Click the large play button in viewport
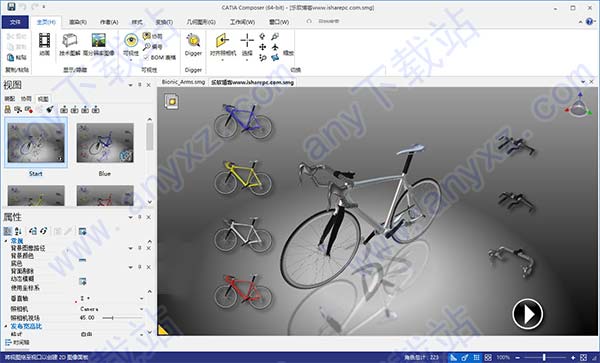The image size is (600, 363). click(x=527, y=314)
